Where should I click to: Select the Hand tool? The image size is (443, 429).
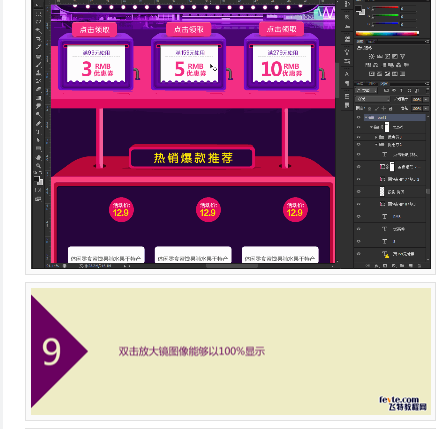pyautogui.click(x=39, y=157)
